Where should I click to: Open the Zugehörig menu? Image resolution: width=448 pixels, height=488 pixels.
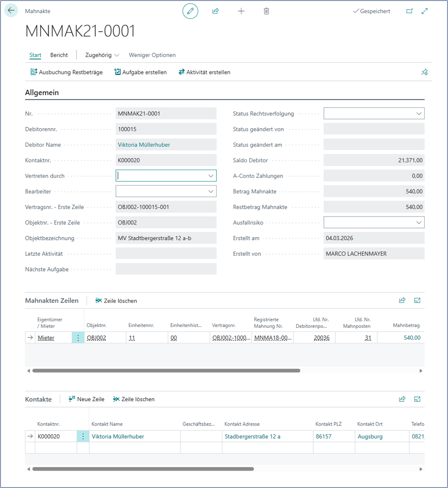click(102, 55)
